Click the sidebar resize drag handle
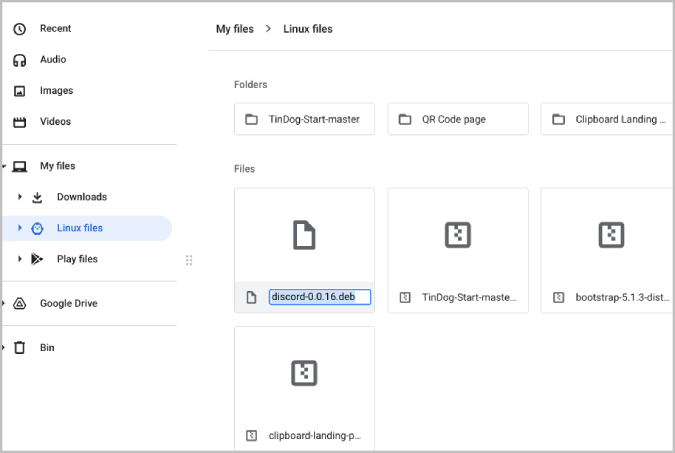The image size is (675, 453). pyautogui.click(x=189, y=260)
